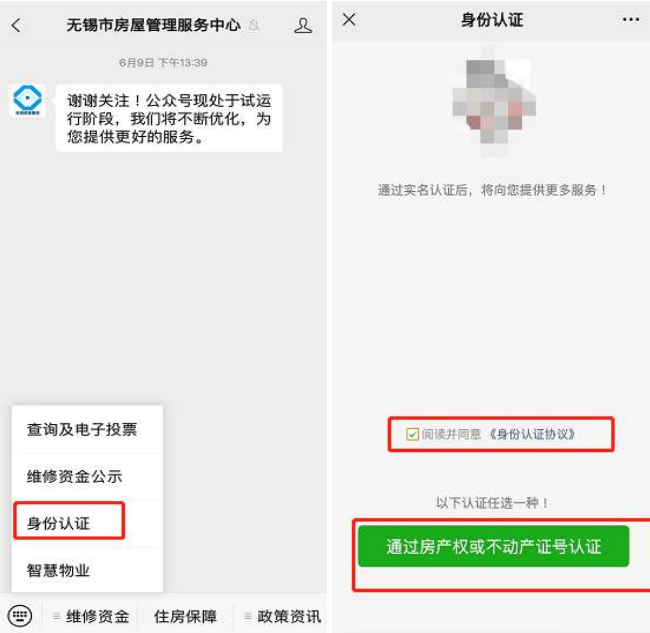Click 通过房产权或不动产证号认证 green button

pos(493,546)
